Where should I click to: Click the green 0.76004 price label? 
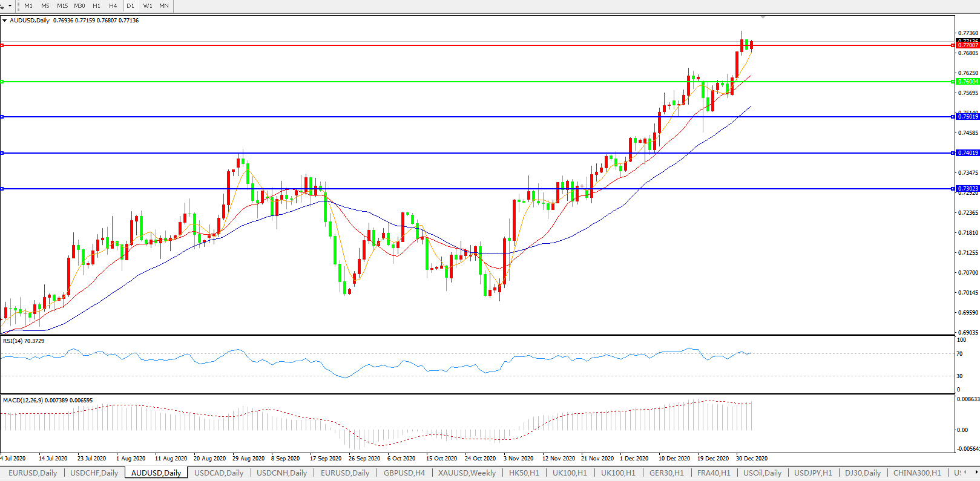point(968,82)
